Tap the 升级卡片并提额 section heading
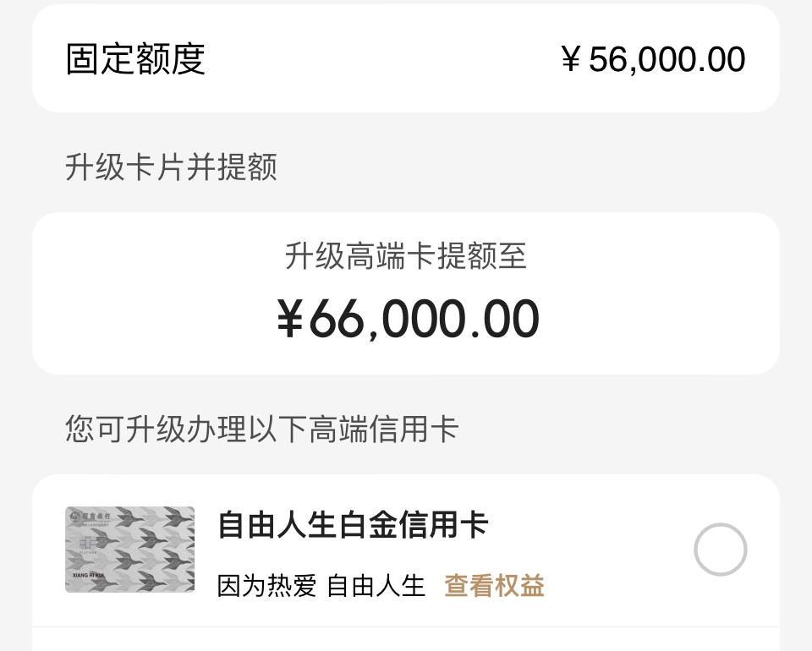 (x=171, y=167)
